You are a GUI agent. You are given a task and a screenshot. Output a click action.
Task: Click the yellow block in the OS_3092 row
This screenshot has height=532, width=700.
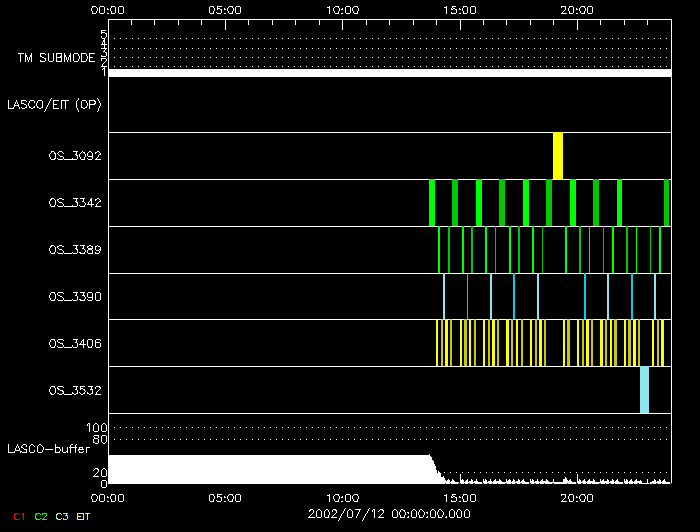pos(558,156)
